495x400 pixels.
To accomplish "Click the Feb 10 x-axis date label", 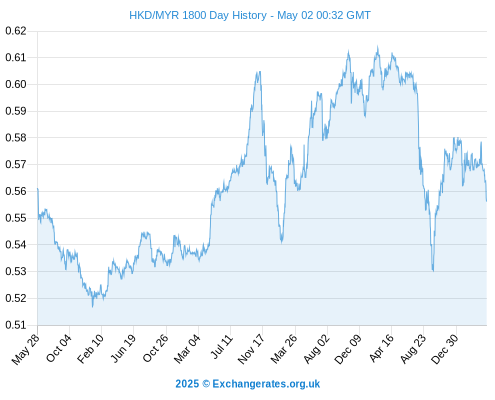I will coord(90,349).
